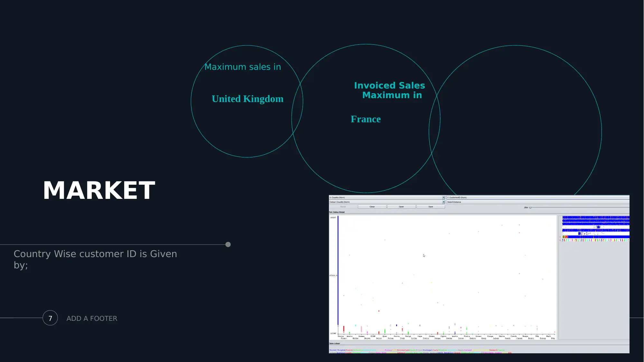
Task: Open the Select Instance dropdown
Action: point(538,202)
